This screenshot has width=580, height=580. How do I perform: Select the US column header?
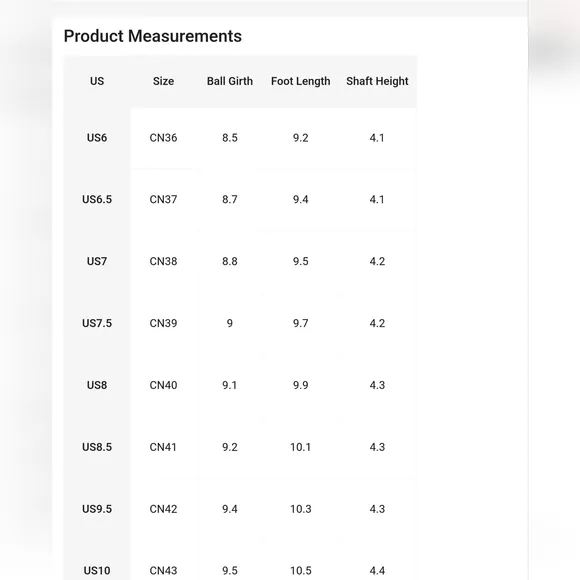click(x=97, y=81)
